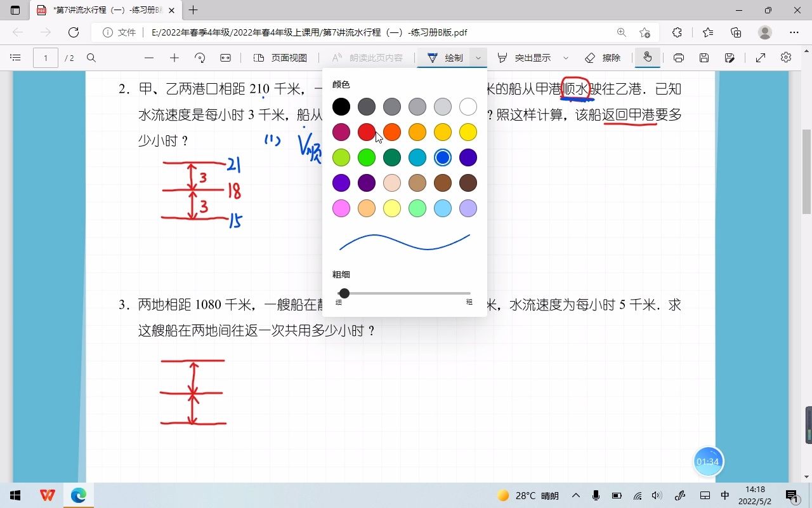
Task: Zoom in with the plus button
Action: (x=174, y=58)
